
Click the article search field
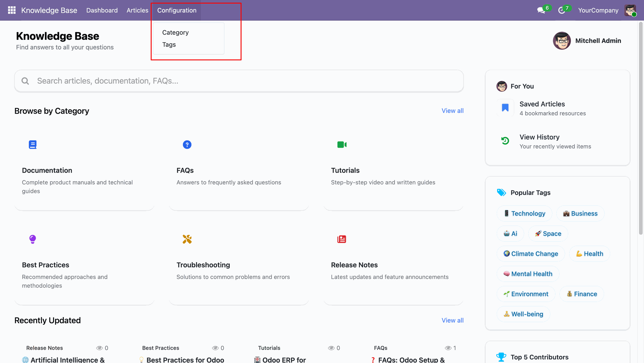click(x=239, y=81)
